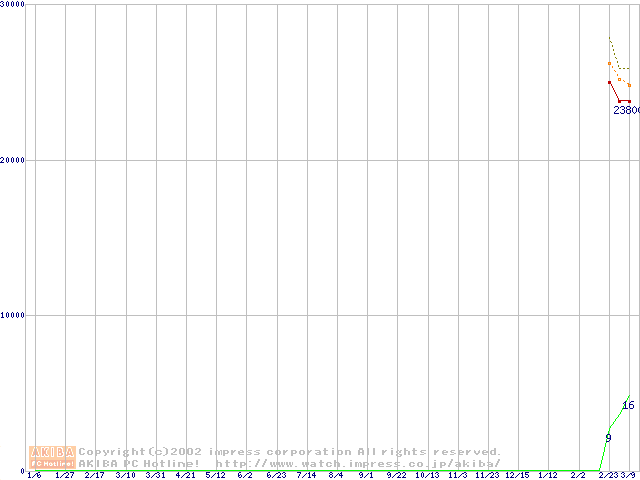Click the 23800 price value label
The width and height of the screenshot is (640, 480).
click(x=626, y=111)
